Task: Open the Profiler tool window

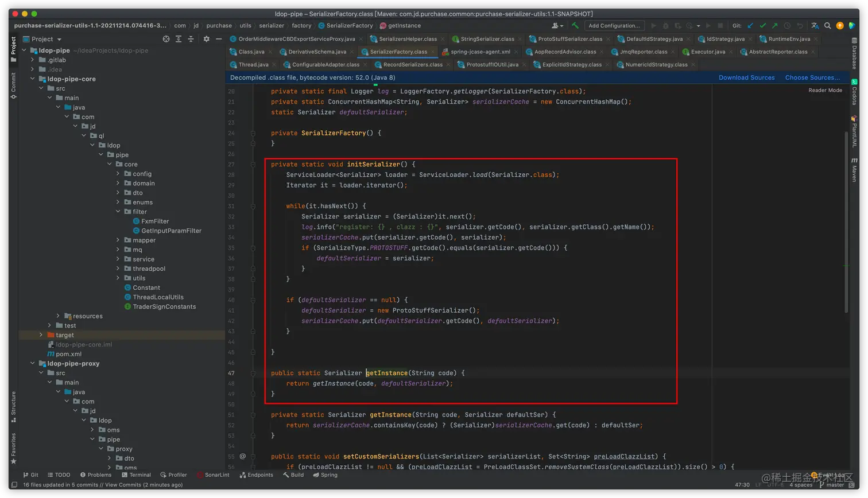Action: pos(173,475)
